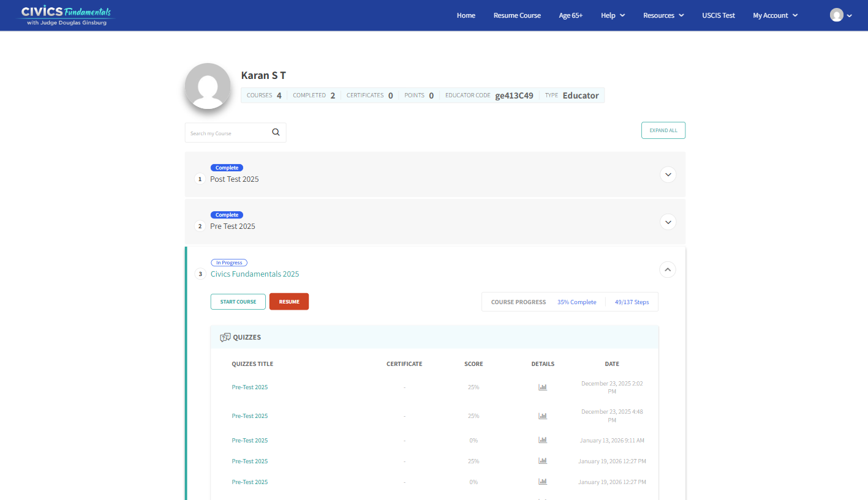Click the Expand All button
868x500 pixels.
[663, 130]
